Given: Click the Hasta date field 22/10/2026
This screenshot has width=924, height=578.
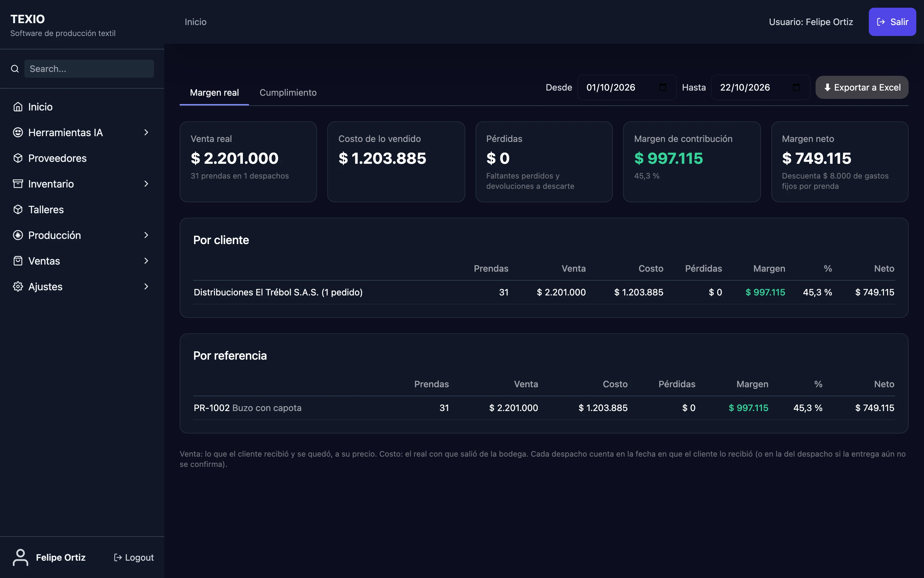Looking at the screenshot, I should click(760, 87).
